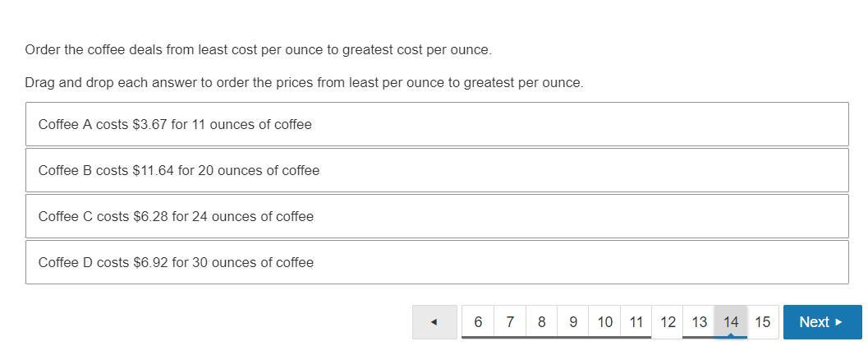Viewport: 868px width, 346px height.
Task: Click the Coffee C 24 ounces card
Action: (x=436, y=217)
